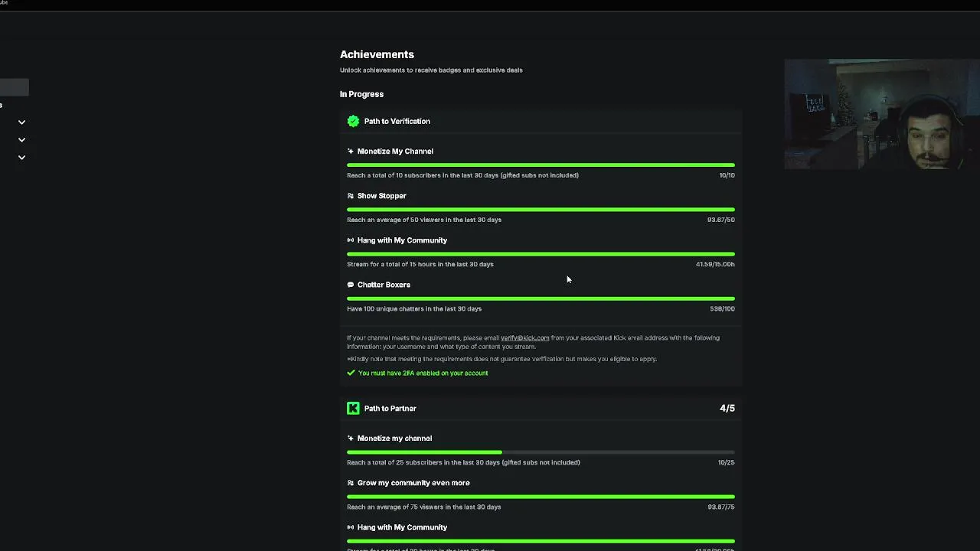980x551 pixels.
Task: Click the green 2FA enabled checkmark
Action: 351,373
